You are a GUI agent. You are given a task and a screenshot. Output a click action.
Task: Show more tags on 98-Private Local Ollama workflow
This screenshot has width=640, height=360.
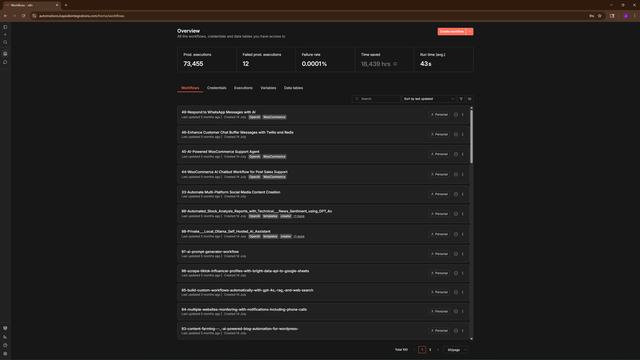(x=299, y=236)
